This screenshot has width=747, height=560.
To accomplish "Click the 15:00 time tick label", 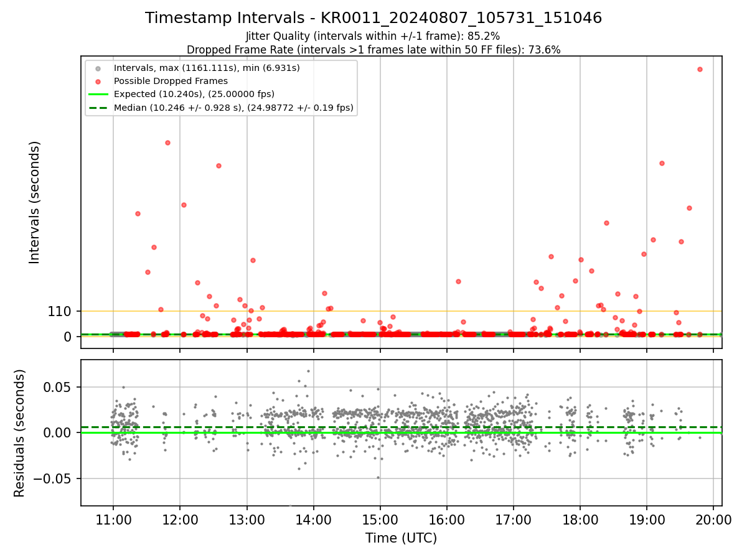I will pos(380,519).
